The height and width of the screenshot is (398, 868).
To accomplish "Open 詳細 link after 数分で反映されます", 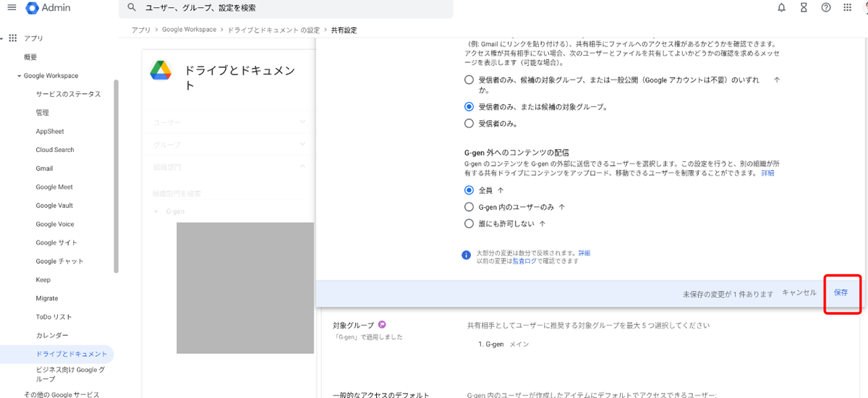I will click(x=584, y=253).
